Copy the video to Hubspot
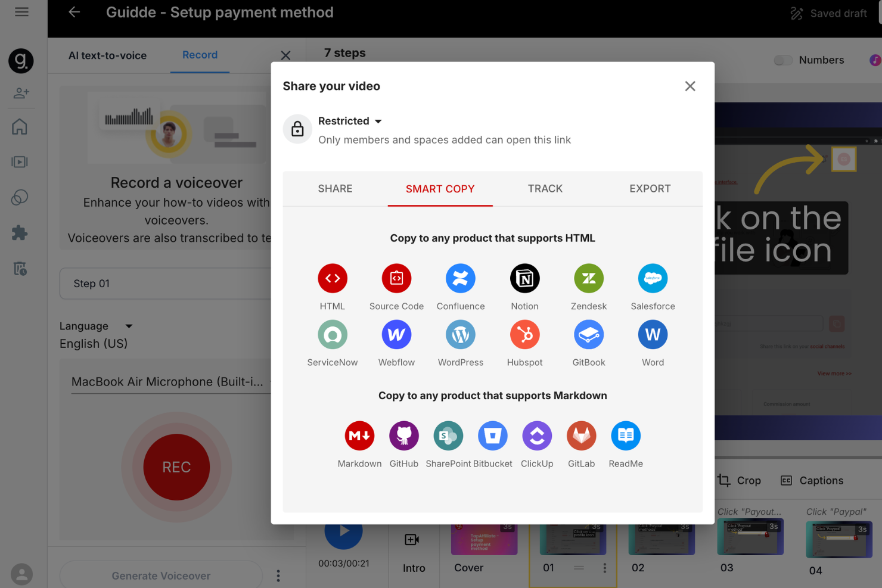Screen dimensions: 882x588 click(524, 334)
